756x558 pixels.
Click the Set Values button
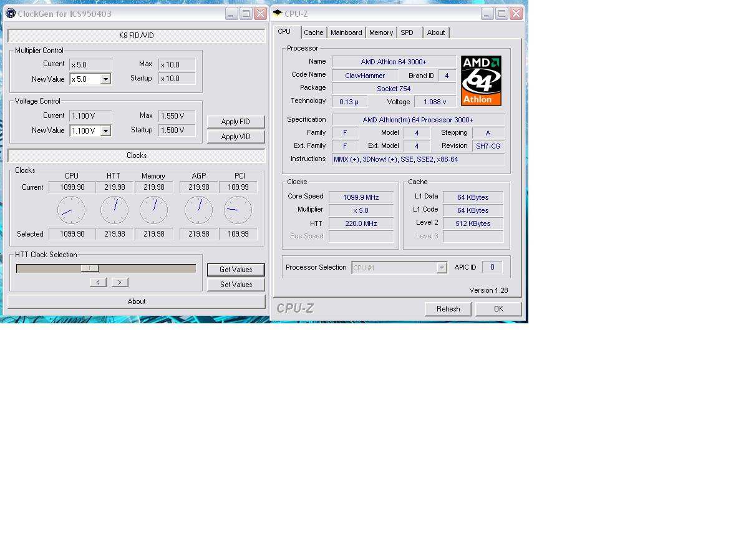pyautogui.click(x=236, y=285)
